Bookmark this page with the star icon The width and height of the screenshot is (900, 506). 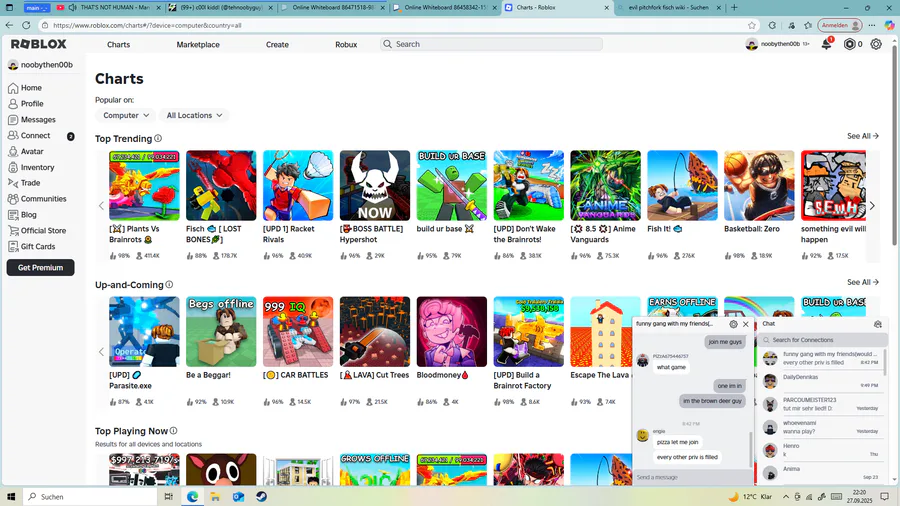[x=752, y=25]
